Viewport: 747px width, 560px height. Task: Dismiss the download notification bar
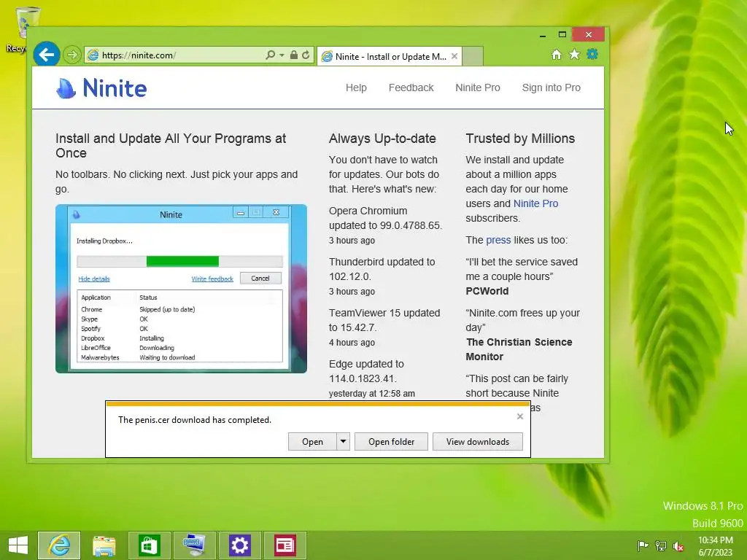[519, 416]
